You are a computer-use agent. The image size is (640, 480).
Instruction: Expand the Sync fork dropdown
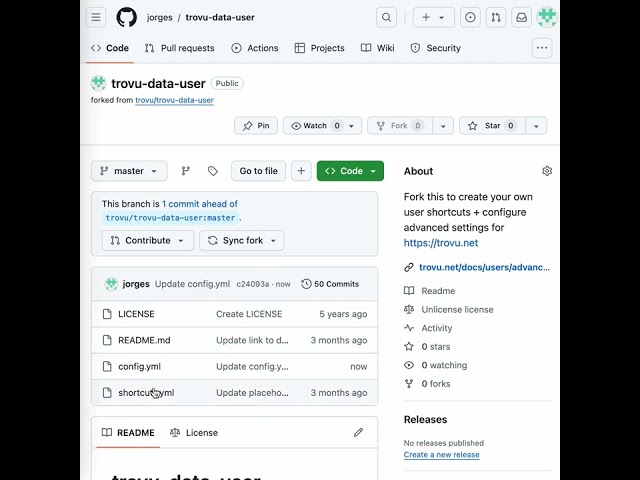[241, 240]
